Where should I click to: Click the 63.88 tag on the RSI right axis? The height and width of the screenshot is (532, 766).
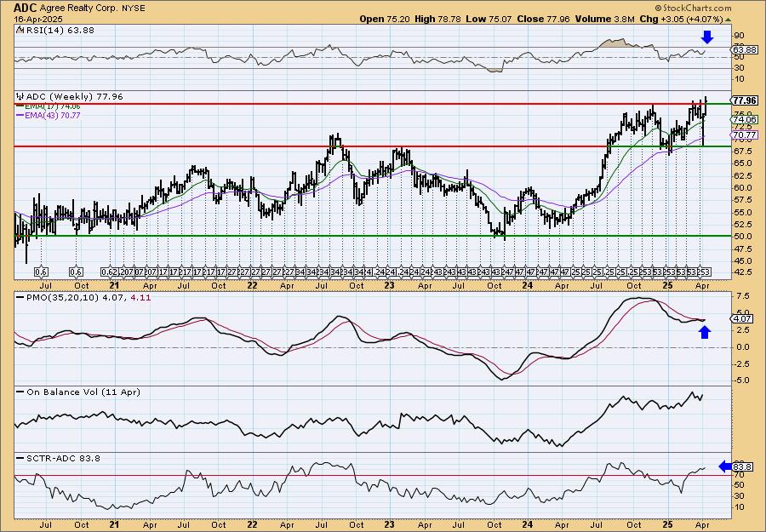pyautogui.click(x=746, y=50)
